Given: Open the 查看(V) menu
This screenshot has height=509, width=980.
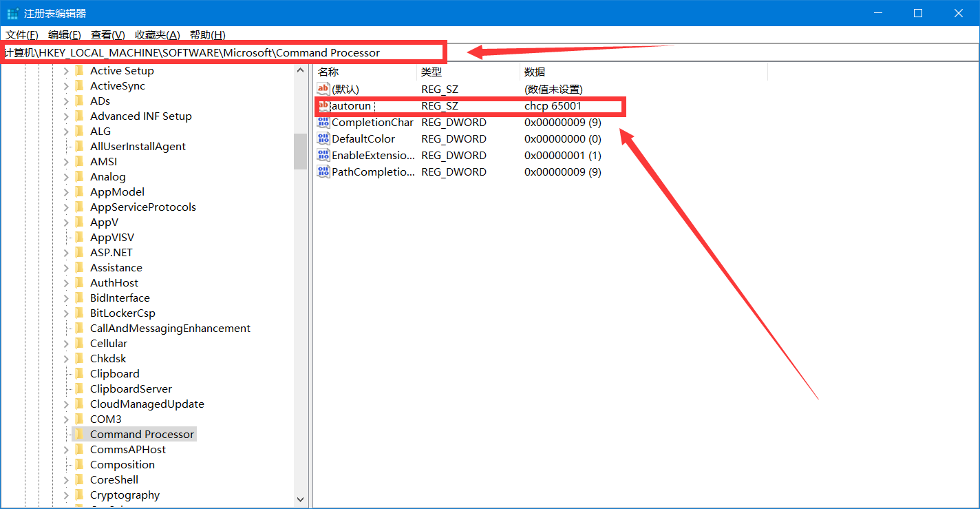Looking at the screenshot, I should coord(107,34).
